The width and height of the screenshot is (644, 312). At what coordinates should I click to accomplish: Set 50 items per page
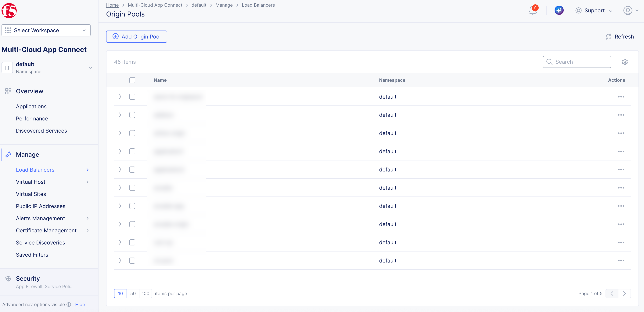pyautogui.click(x=133, y=293)
